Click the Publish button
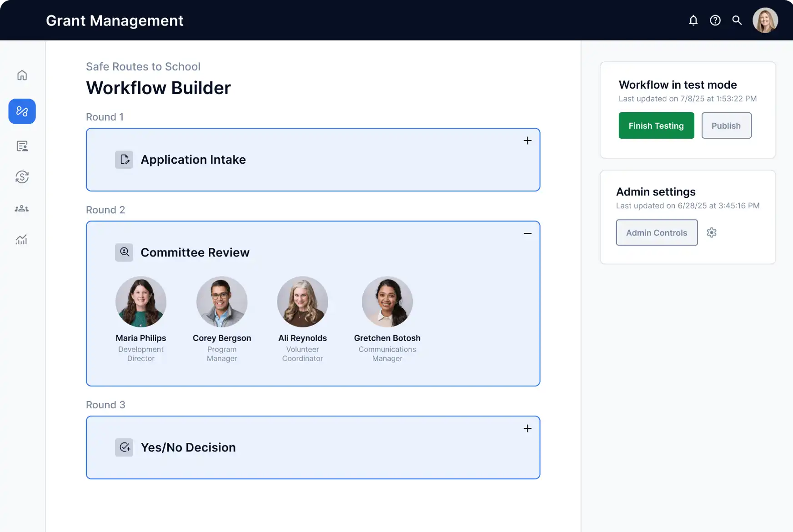793x532 pixels. tap(726, 125)
